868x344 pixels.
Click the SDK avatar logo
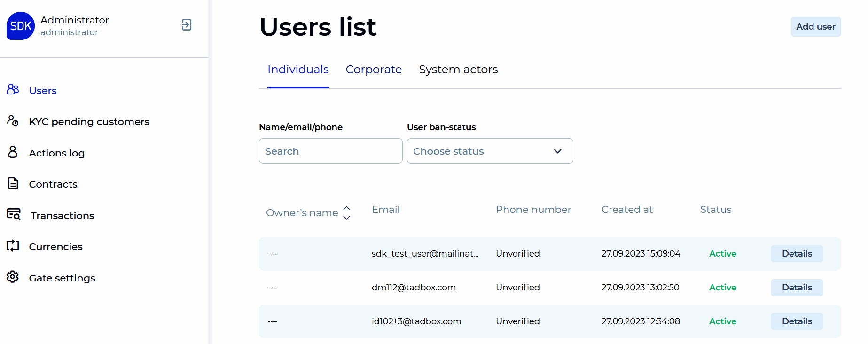point(21,26)
